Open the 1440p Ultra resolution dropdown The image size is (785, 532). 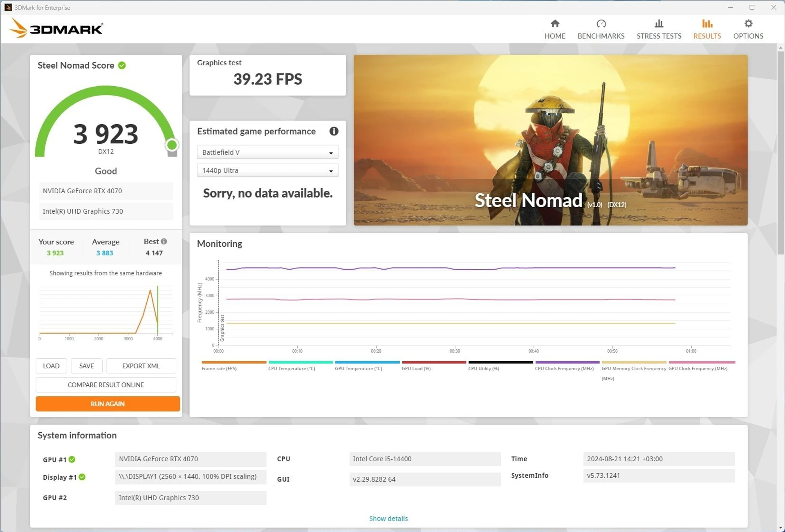pyautogui.click(x=267, y=170)
